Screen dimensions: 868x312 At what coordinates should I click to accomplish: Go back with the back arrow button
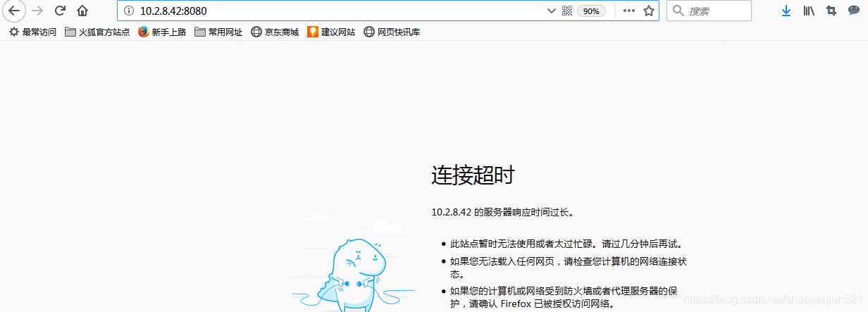(x=14, y=11)
